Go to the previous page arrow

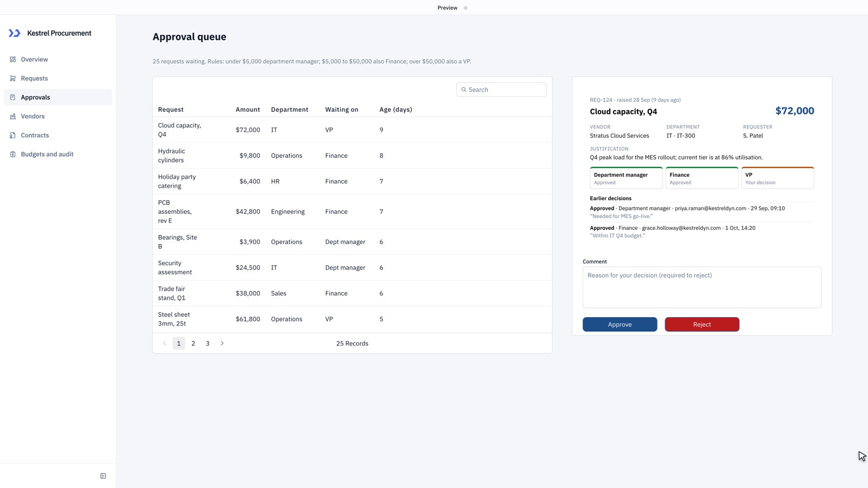point(164,343)
